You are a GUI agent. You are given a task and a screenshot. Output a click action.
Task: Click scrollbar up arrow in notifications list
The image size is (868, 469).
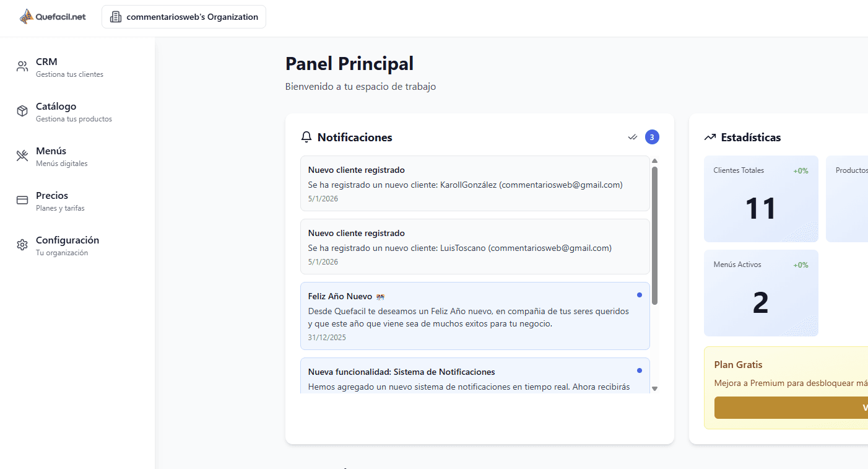pyautogui.click(x=655, y=161)
